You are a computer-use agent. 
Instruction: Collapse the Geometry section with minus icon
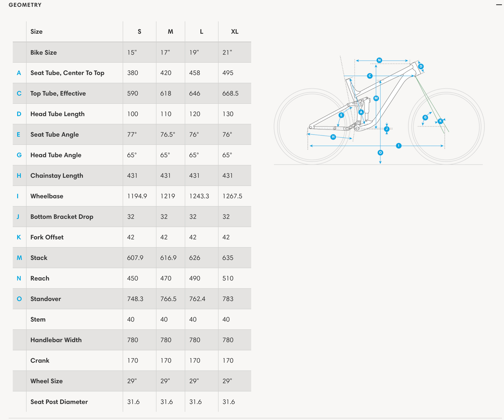tap(499, 5)
